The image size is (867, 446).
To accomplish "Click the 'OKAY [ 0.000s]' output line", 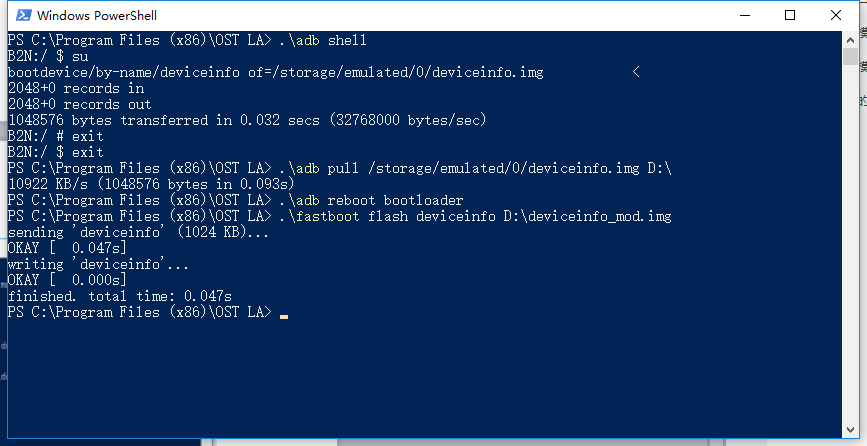I will click(67, 280).
